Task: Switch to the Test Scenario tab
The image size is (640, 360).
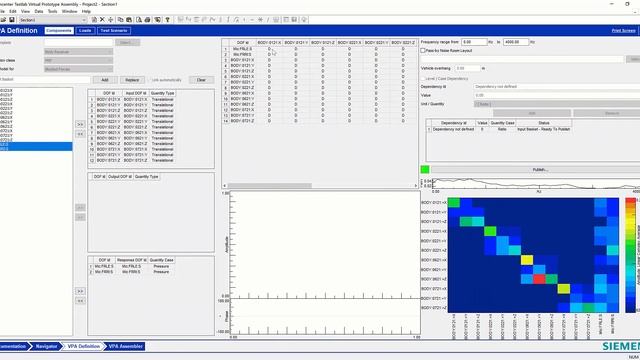Action: point(114,31)
